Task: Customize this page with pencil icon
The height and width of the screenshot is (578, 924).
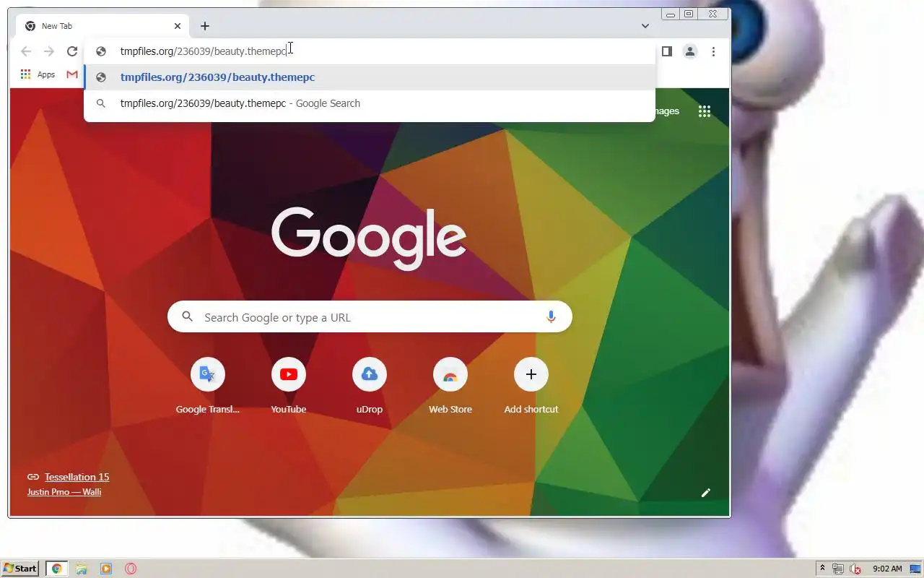Action: tap(706, 493)
